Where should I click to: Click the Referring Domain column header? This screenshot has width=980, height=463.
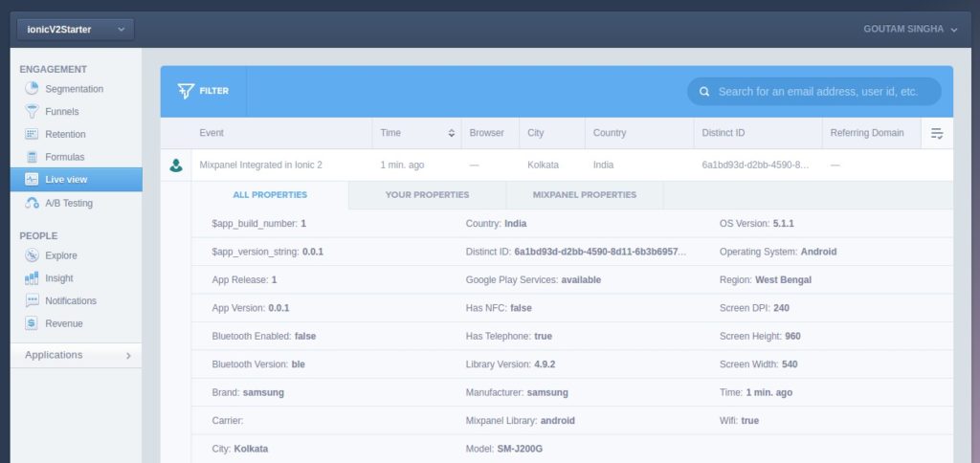pyautogui.click(x=867, y=132)
